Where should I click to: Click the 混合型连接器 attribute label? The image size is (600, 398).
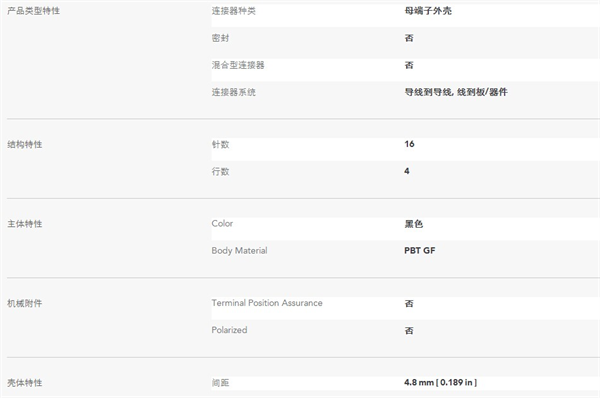pos(238,65)
